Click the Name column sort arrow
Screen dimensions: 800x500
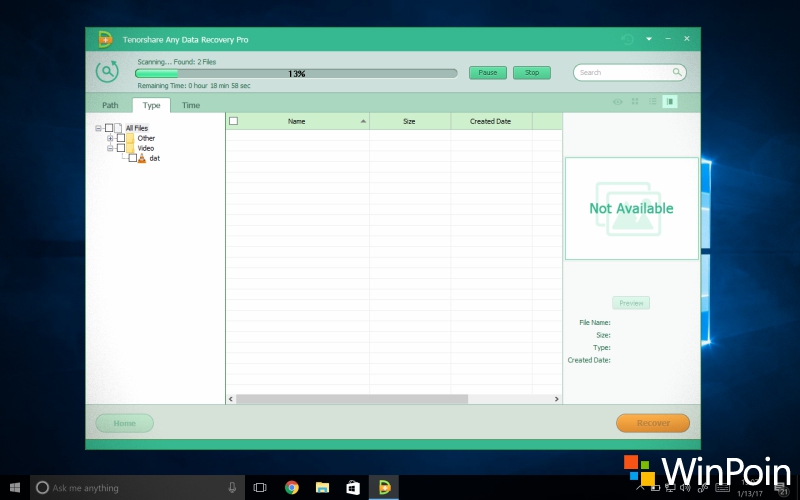click(x=363, y=121)
